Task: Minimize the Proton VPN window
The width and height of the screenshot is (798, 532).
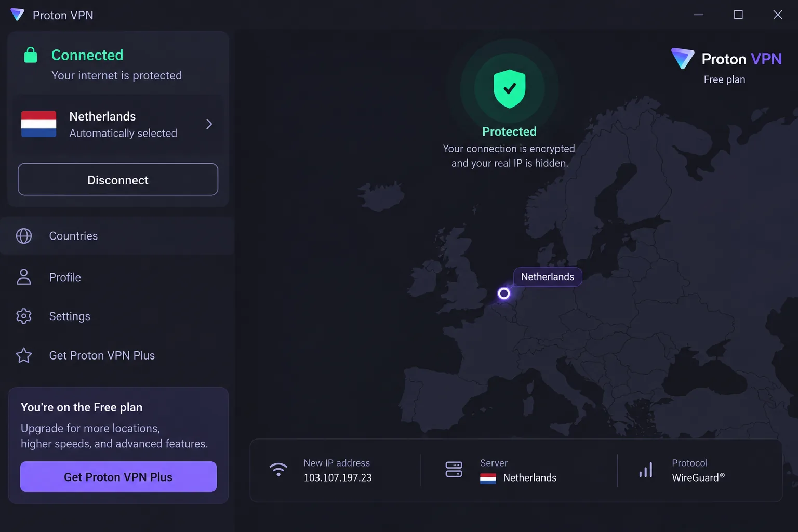Action: pyautogui.click(x=699, y=15)
